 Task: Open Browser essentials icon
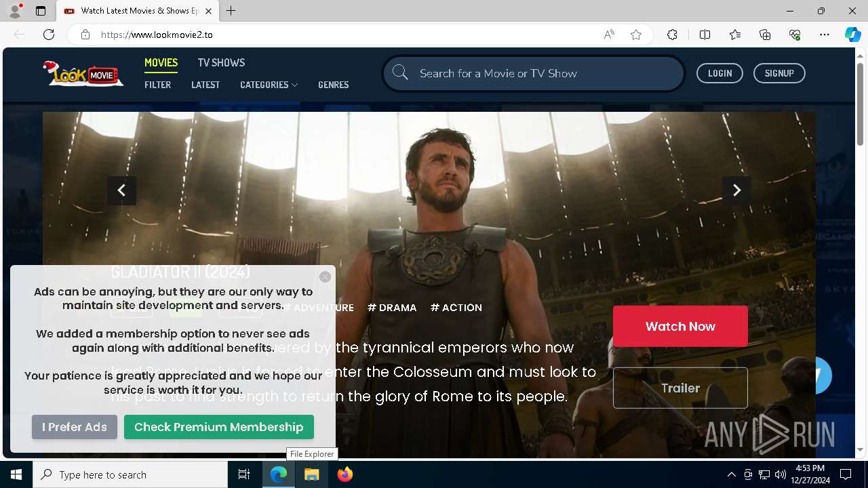(795, 35)
